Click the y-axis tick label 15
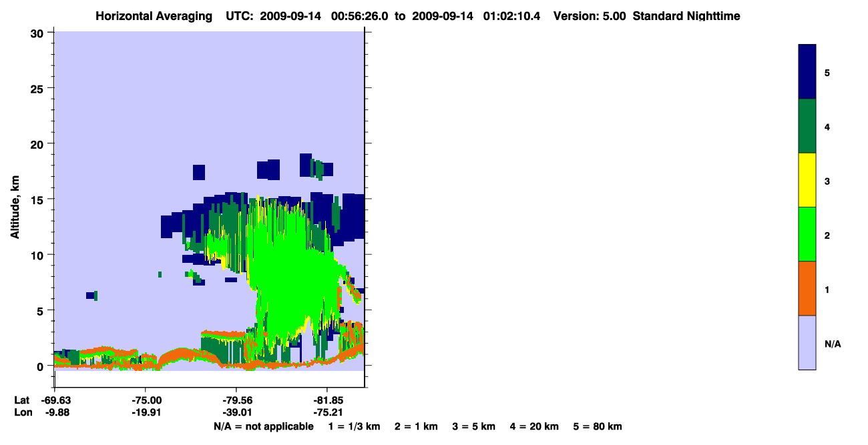 [x=39, y=199]
